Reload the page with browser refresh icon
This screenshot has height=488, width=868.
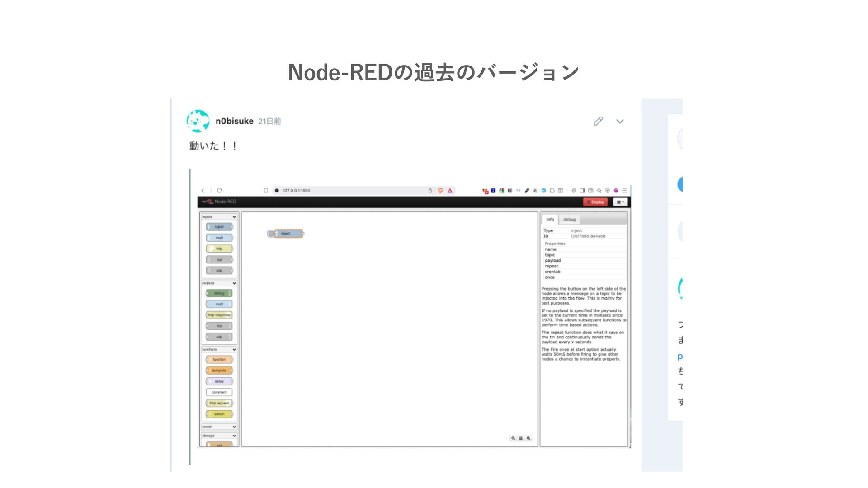(220, 191)
